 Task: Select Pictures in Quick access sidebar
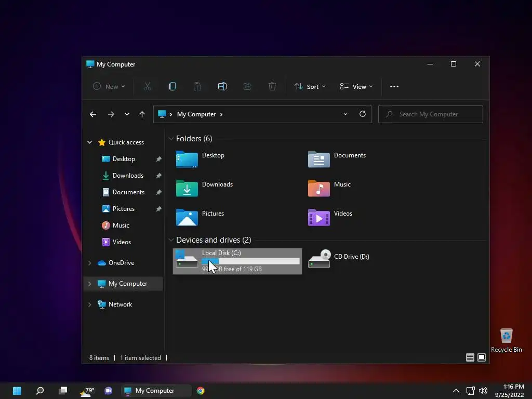point(124,209)
